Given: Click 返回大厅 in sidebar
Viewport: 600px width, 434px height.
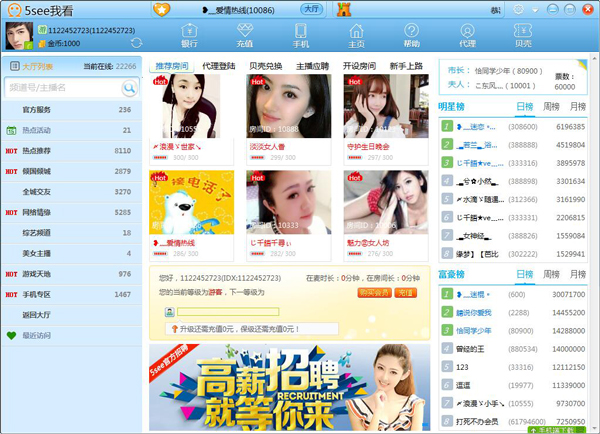Looking at the screenshot, I should [72, 315].
